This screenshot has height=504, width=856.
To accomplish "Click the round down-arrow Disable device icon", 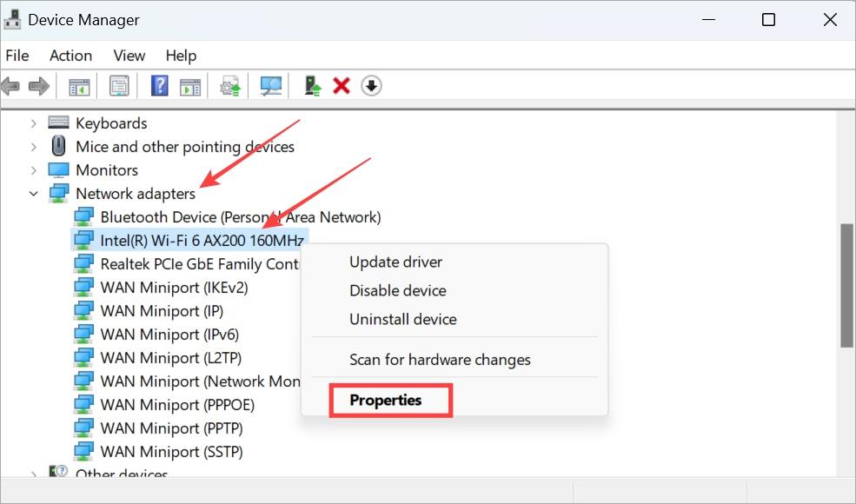I will pos(371,86).
